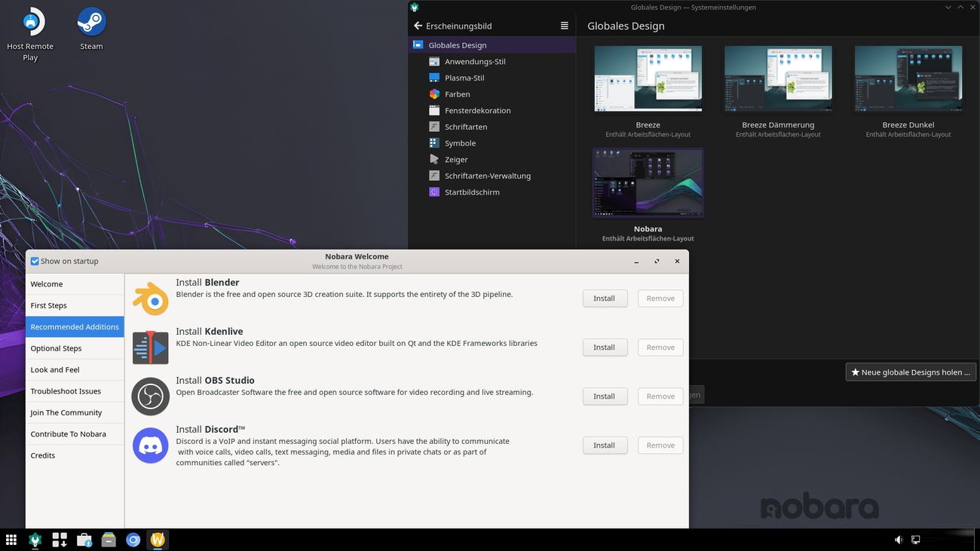Select the Breeze Dunkel theme thumbnail

click(x=908, y=79)
